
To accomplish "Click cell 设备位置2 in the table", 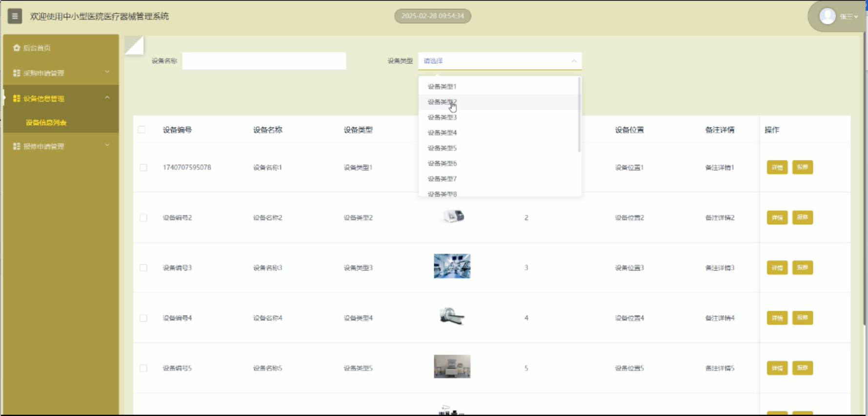I will (629, 218).
